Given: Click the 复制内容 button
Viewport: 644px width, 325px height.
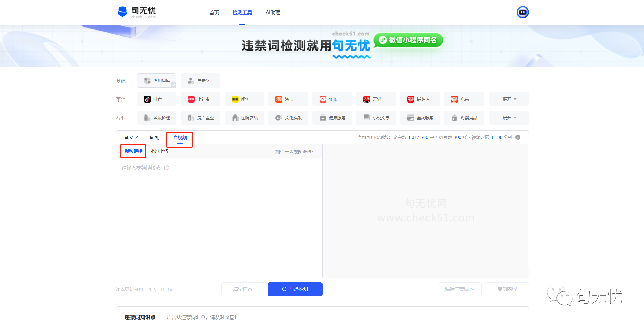Looking at the screenshot, I should point(507,289).
